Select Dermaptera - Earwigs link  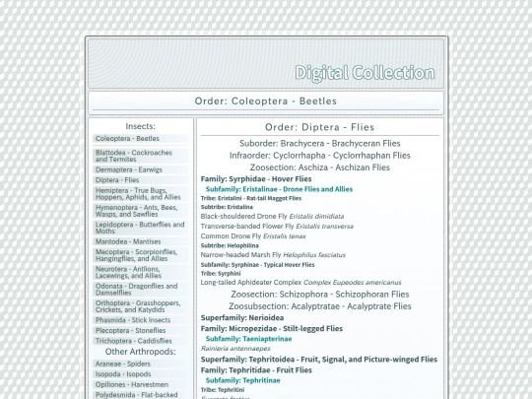[141, 169]
